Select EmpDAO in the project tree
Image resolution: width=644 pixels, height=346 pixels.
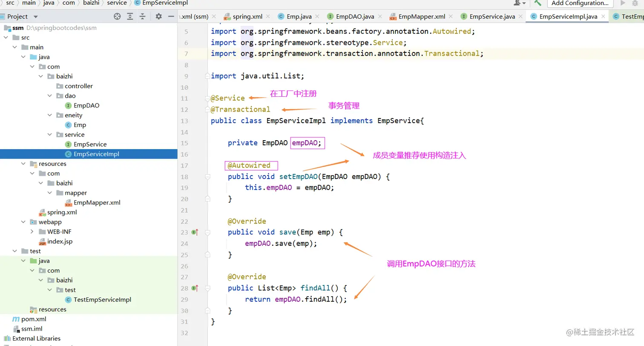click(x=86, y=105)
